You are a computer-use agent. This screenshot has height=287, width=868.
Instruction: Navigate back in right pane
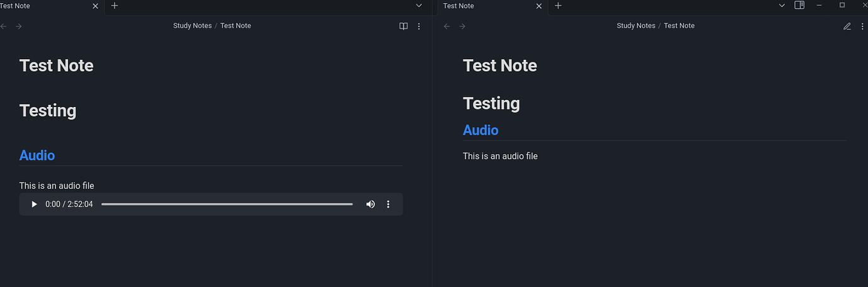tap(447, 26)
